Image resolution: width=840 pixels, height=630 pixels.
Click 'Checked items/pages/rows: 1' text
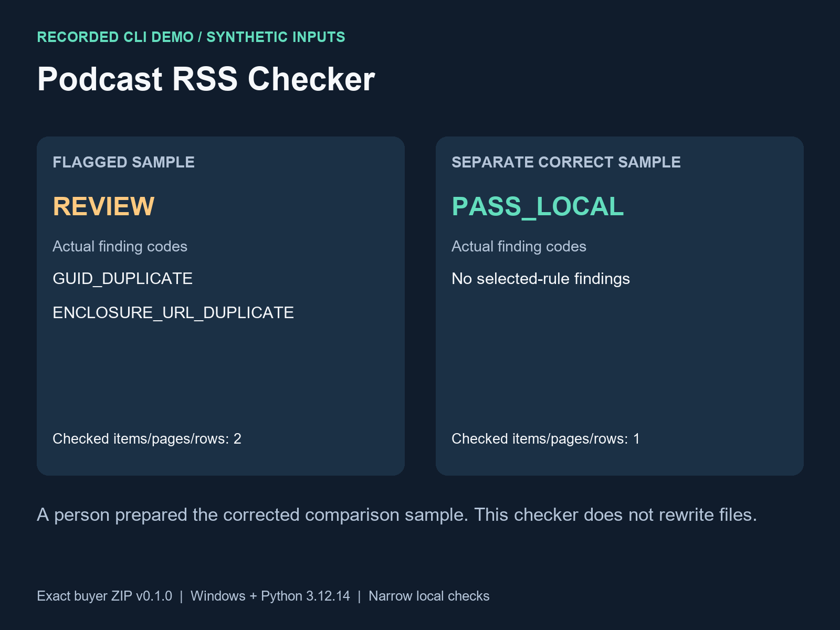tap(545, 438)
